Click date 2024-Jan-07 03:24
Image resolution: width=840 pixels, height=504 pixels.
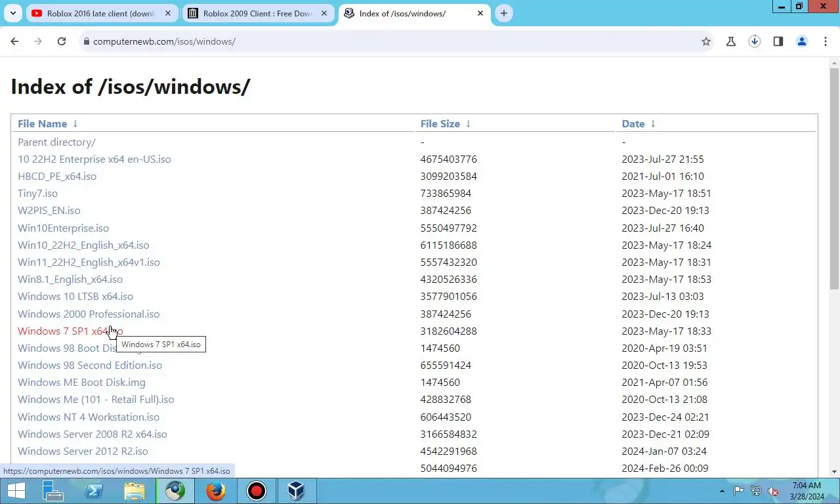(665, 451)
